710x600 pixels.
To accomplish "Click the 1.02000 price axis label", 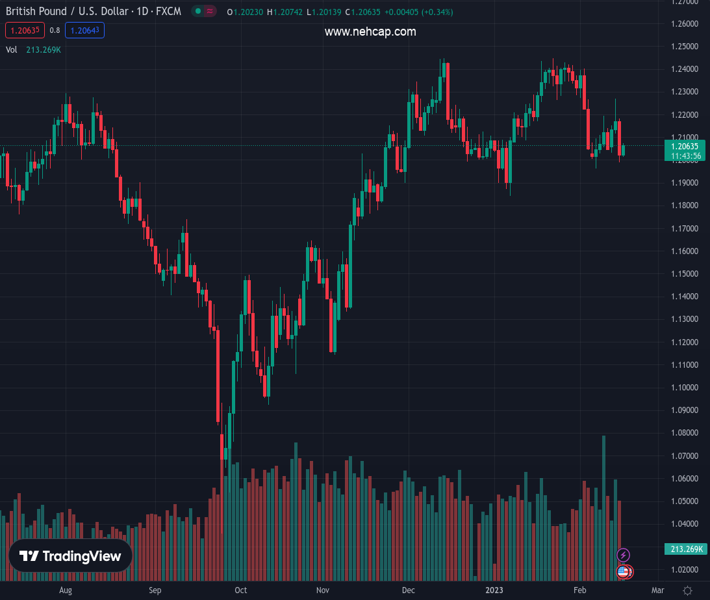I will point(685,569).
